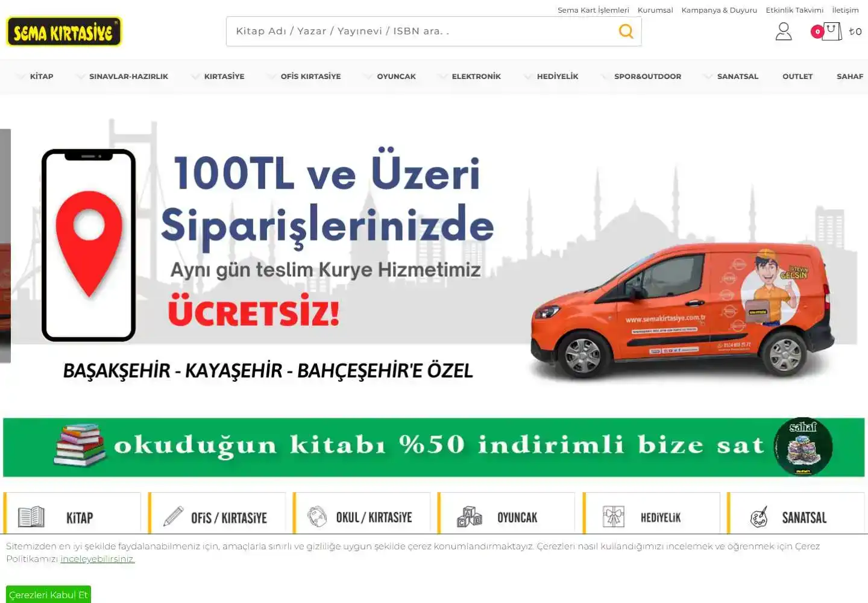This screenshot has width=868, height=603.
Task: Open the shopping bag cart icon
Action: [x=832, y=31]
